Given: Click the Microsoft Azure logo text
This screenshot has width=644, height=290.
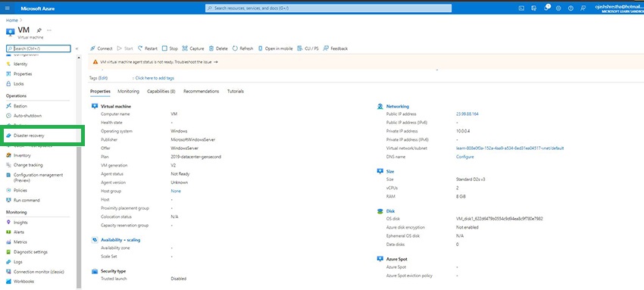Looking at the screenshot, I should click(x=37, y=8).
